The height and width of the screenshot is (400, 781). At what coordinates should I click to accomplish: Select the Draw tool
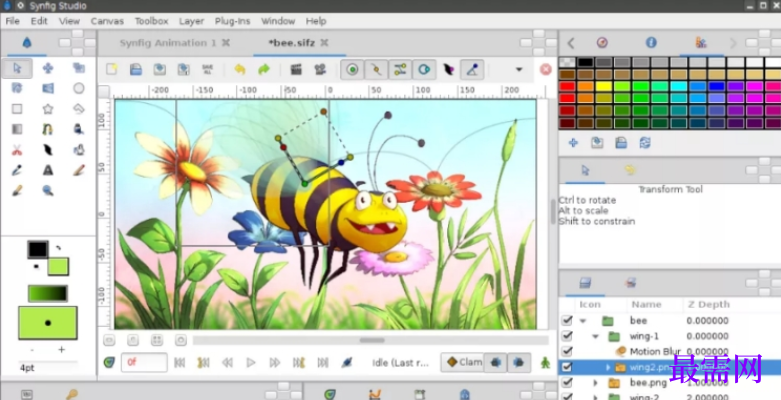point(79,130)
